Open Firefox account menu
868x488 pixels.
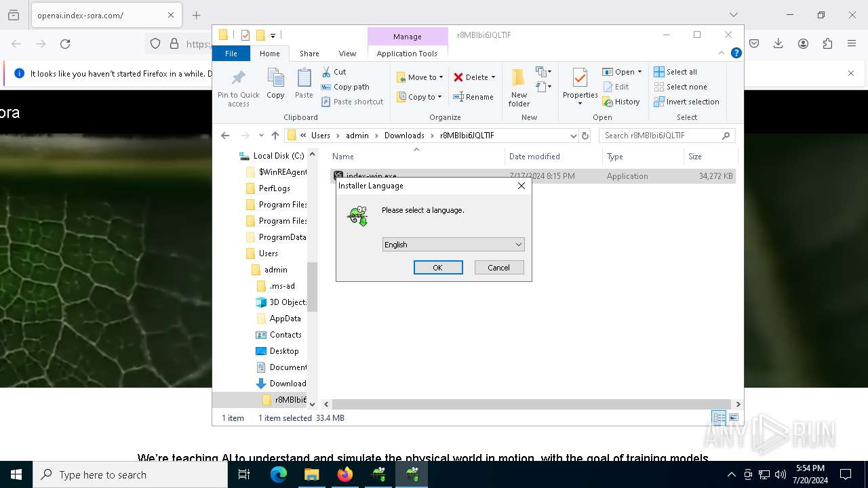coord(803,44)
